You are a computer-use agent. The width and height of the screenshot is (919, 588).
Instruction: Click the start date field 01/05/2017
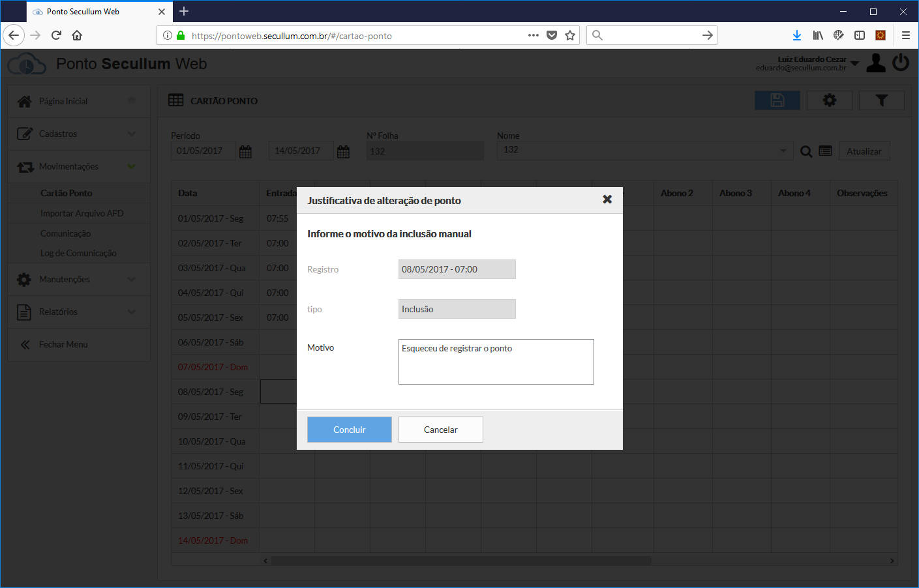(x=203, y=151)
